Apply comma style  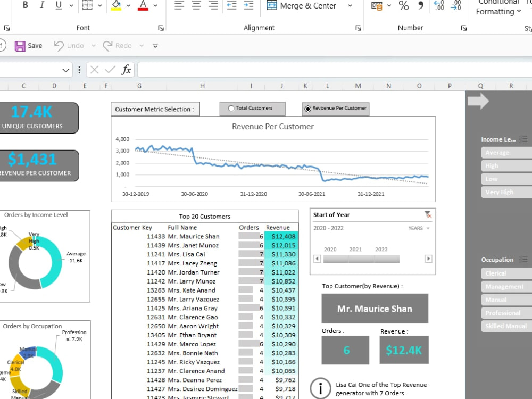coord(421,5)
